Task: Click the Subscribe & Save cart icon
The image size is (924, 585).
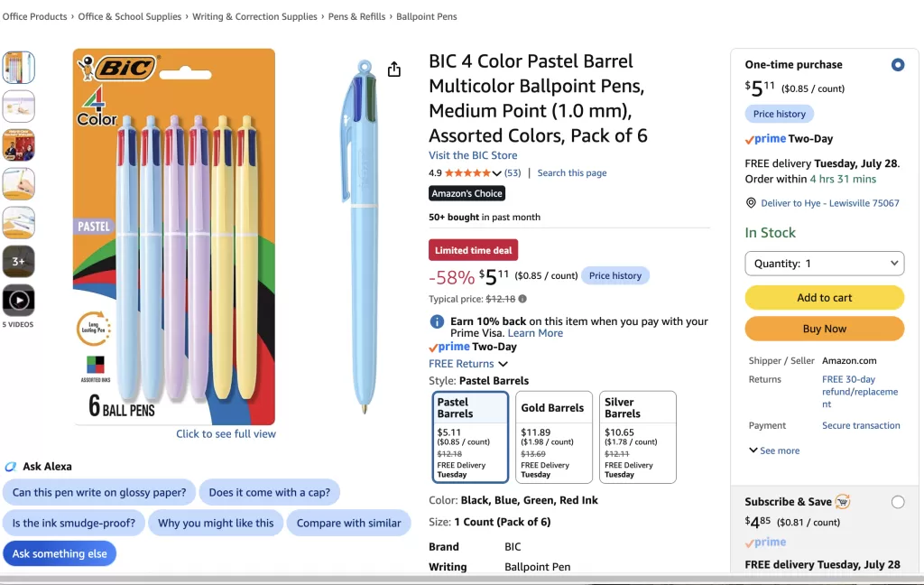Action: [x=843, y=502]
